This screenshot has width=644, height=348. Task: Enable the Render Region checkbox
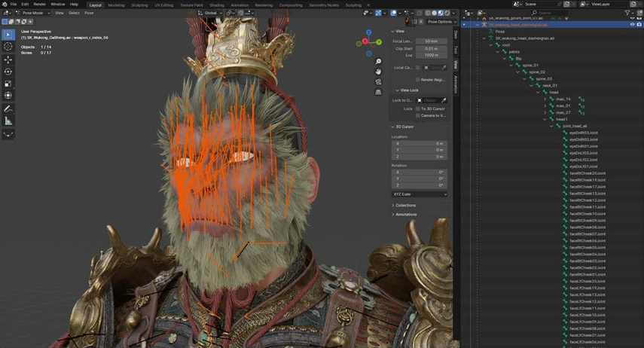tap(418, 80)
